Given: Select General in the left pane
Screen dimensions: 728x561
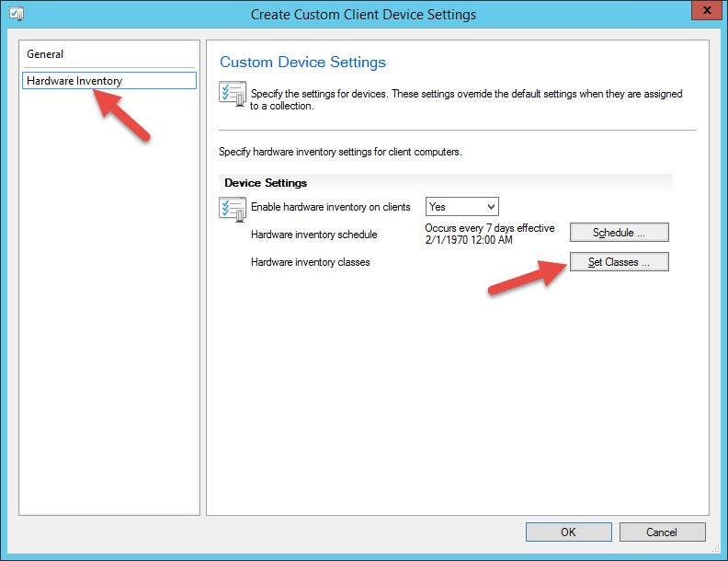Looking at the screenshot, I should coord(46,54).
